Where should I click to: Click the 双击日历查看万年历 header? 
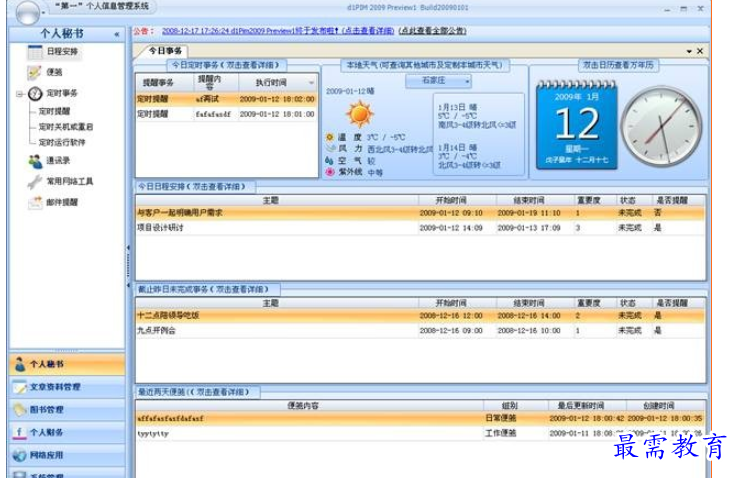pos(618,65)
